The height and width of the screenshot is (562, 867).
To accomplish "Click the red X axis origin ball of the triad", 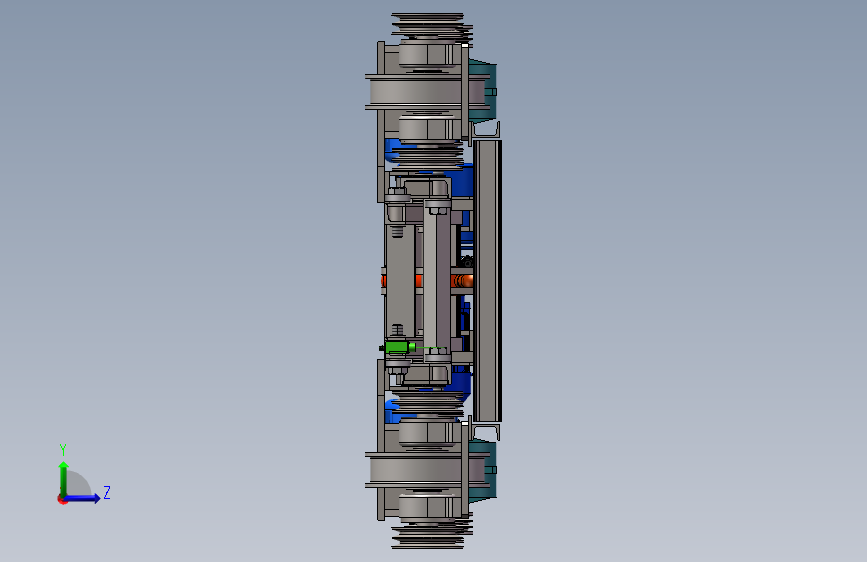I will coord(62,499).
